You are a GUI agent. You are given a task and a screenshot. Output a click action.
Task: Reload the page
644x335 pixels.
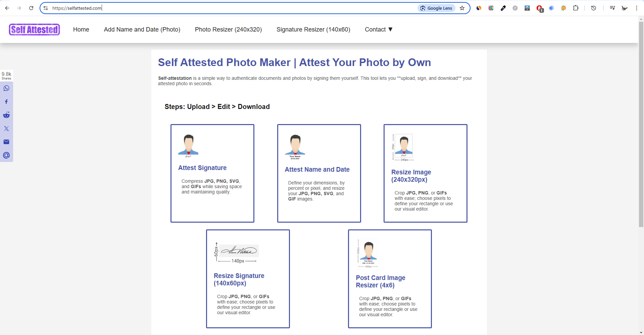[31, 8]
